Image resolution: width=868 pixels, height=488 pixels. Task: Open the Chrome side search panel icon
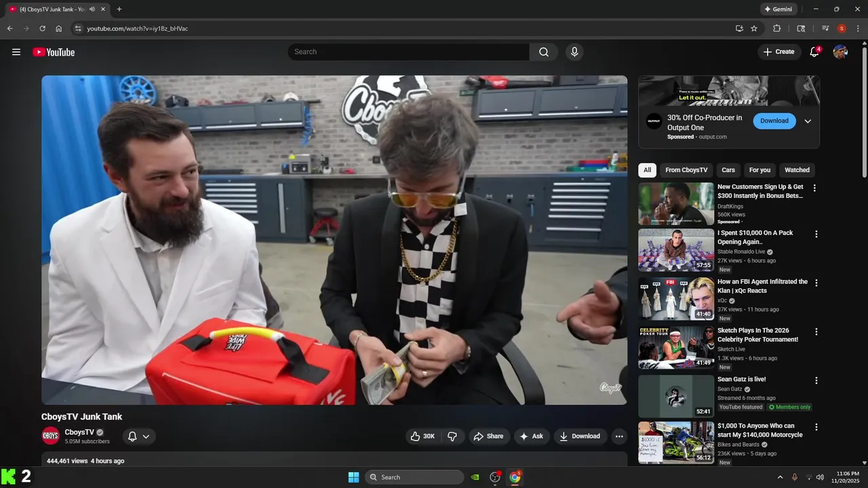(801, 28)
